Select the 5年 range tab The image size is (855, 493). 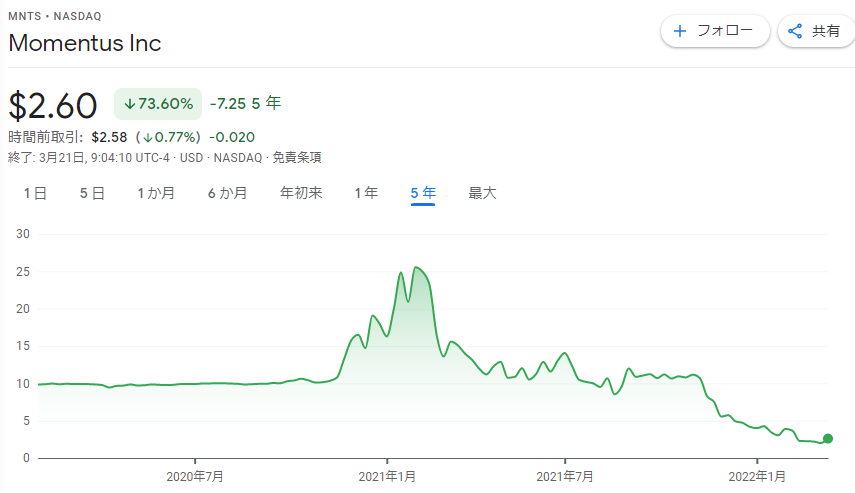423,193
